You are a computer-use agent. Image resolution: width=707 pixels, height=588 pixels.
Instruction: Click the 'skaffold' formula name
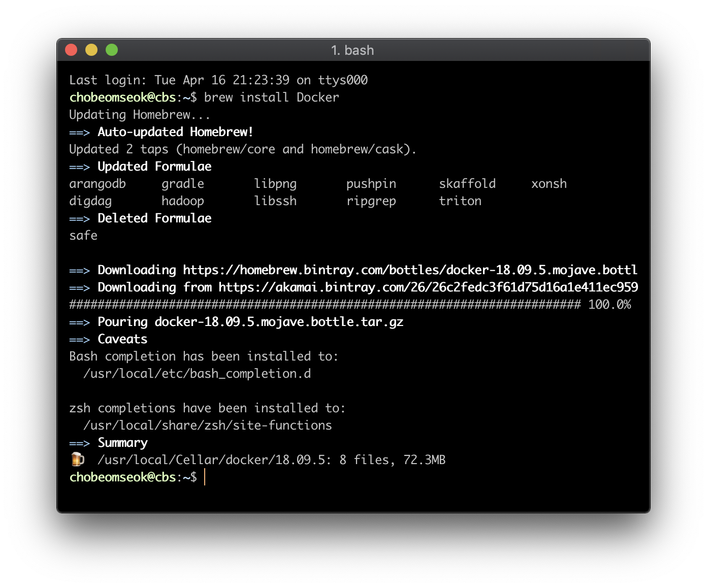tap(467, 184)
